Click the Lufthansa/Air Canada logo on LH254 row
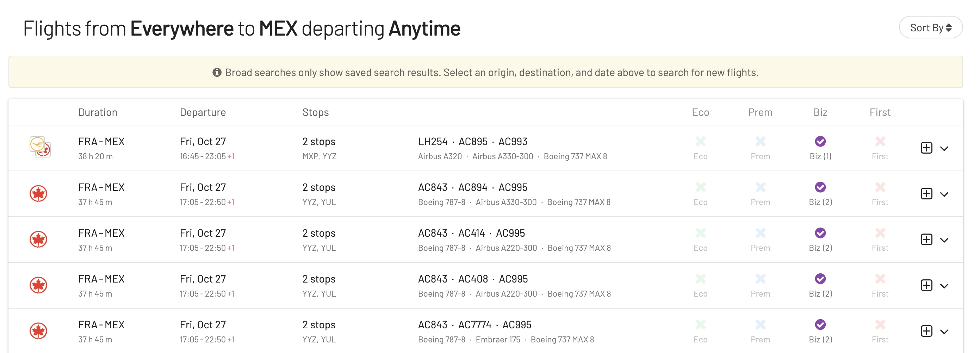This screenshot has width=980, height=353. (x=40, y=147)
